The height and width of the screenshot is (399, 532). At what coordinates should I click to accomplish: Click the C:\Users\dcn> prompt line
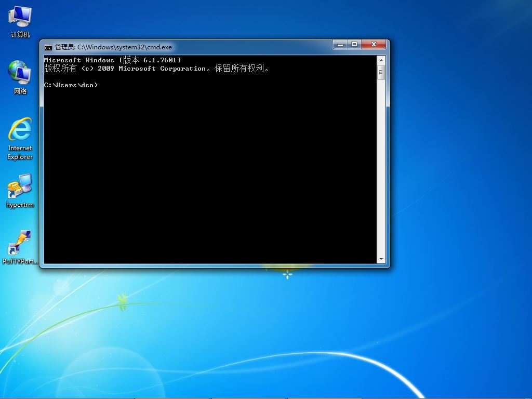point(71,85)
